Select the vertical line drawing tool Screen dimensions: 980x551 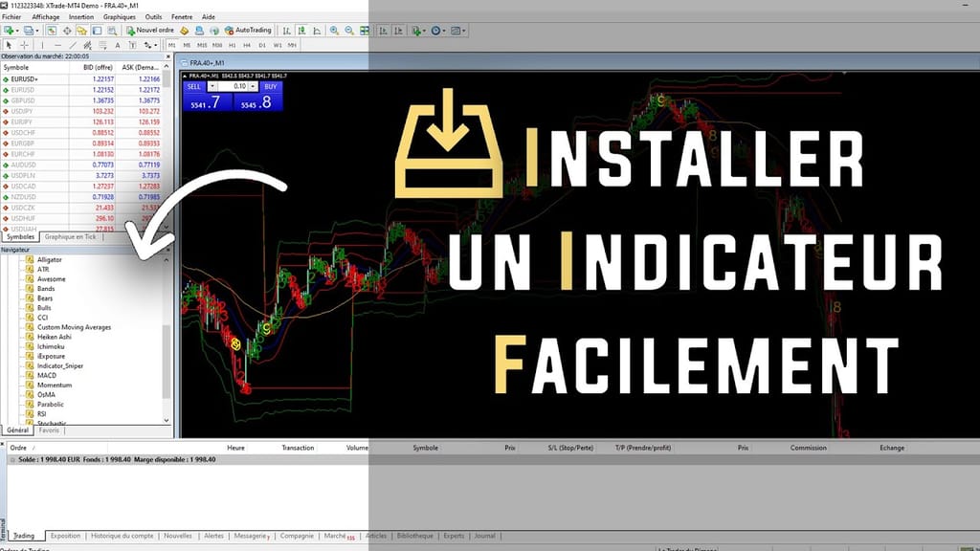coord(42,45)
